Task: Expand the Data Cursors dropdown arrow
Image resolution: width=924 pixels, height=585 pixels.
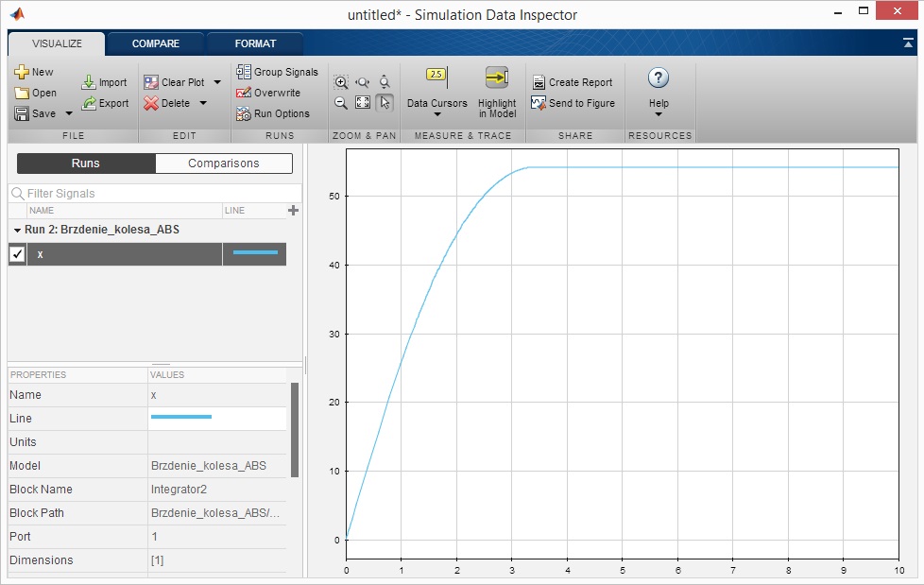Action: [437, 114]
